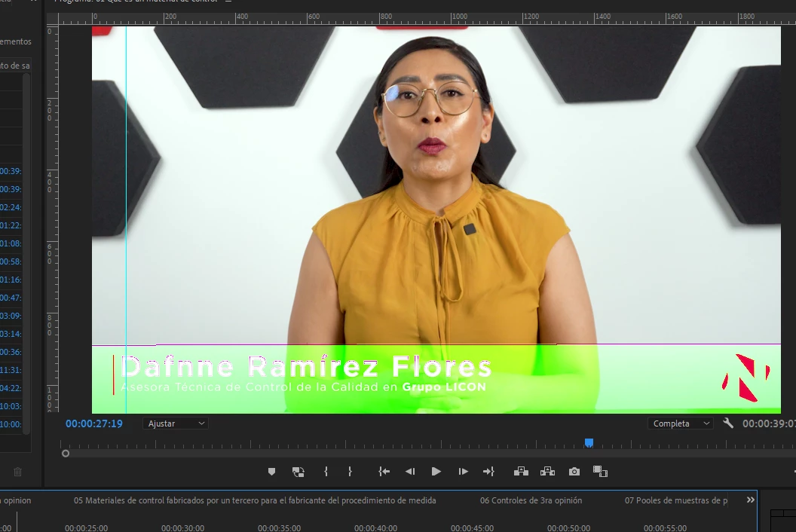Click the blue playhead on the monitor time bar
Image resolution: width=796 pixels, height=532 pixels.
tap(589, 442)
